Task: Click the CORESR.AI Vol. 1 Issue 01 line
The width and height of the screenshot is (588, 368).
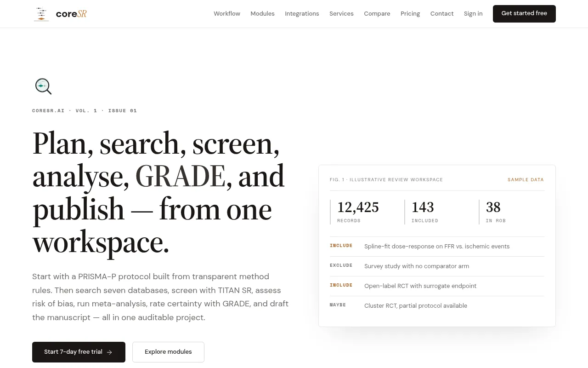Action: click(x=85, y=111)
